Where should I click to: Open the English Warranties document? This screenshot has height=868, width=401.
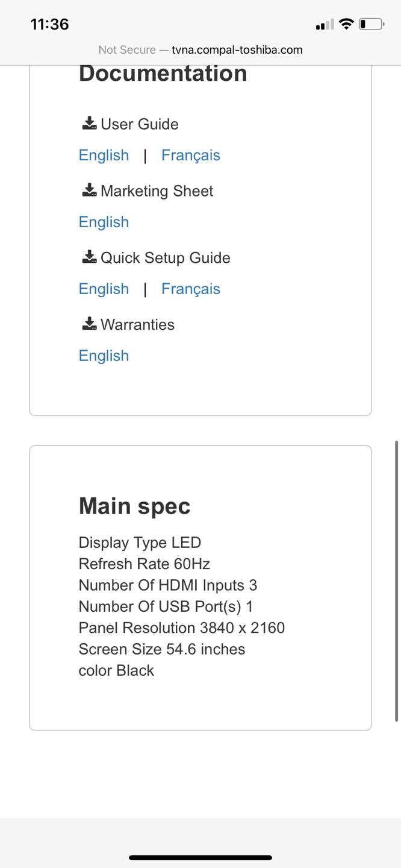click(x=104, y=356)
